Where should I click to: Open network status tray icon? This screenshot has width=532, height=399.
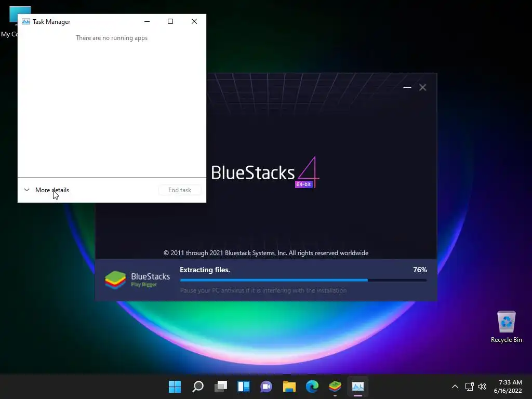[x=470, y=387]
